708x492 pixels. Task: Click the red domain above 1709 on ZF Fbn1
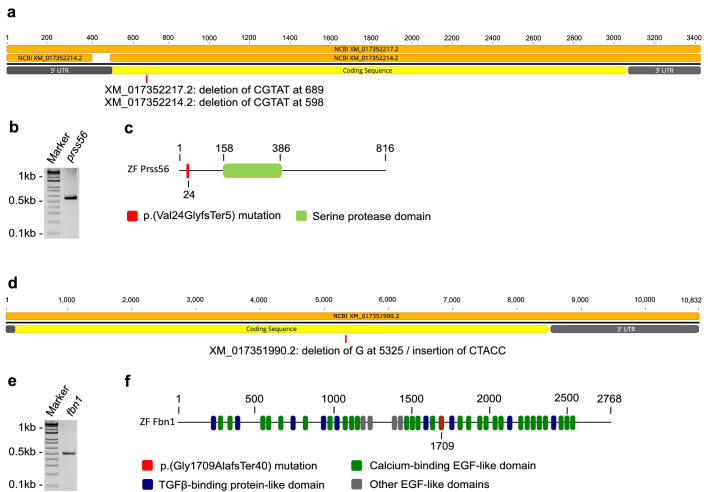point(441,423)
